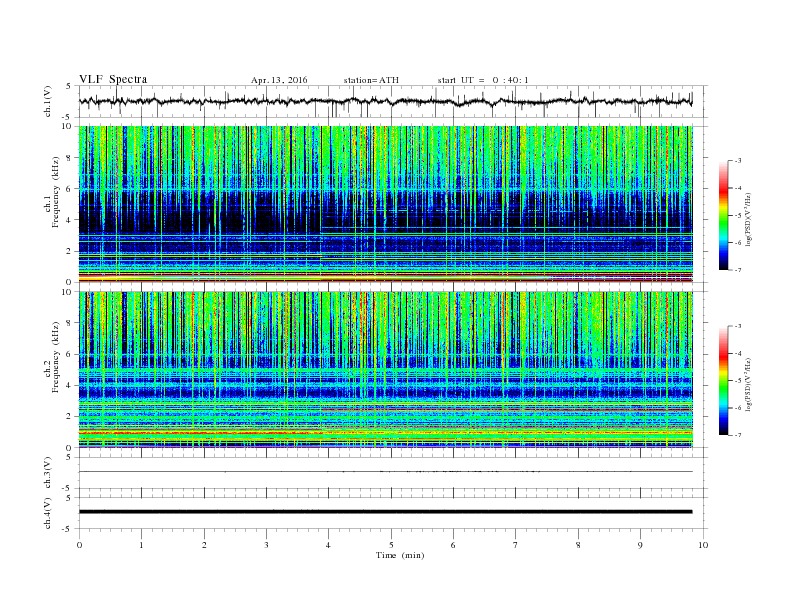This screenshot has height=612, width=792.
Task: Click the ch.1 spectrogram "4" kHz tick label
Action: click(x=70, y=220)
